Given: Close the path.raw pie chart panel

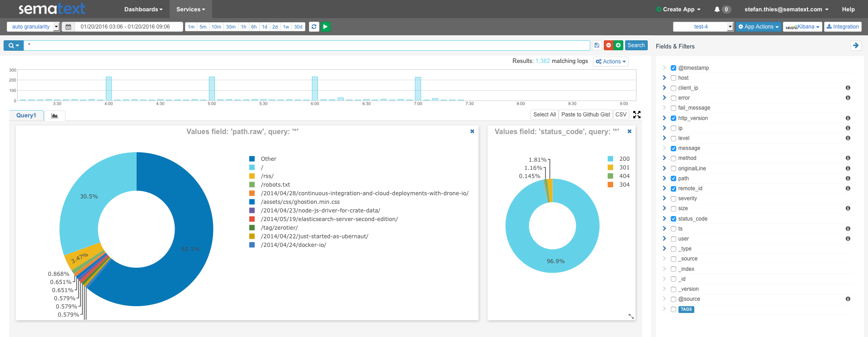Looking at the screenshot, I should pos(472,131).
